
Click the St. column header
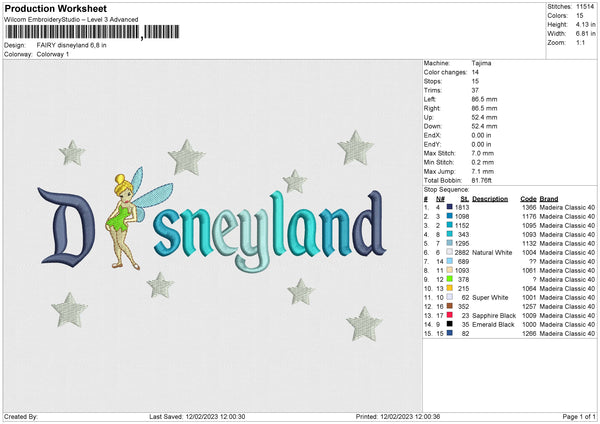click(465, 199)
